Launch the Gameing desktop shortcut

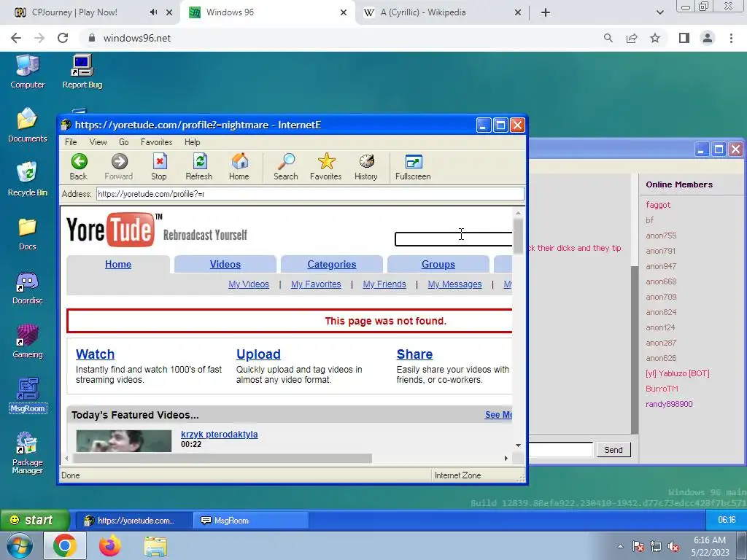(x=28, y=341)
